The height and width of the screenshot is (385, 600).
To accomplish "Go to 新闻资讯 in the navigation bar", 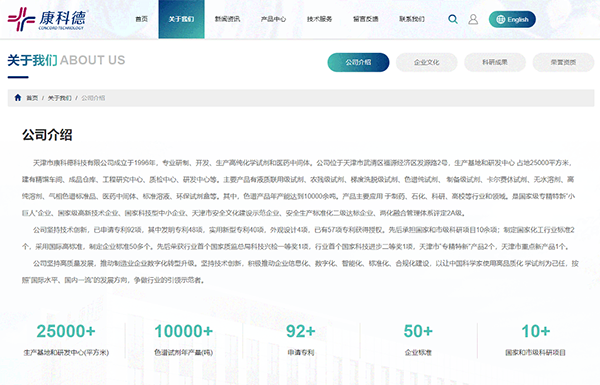I will coord(227,19).
